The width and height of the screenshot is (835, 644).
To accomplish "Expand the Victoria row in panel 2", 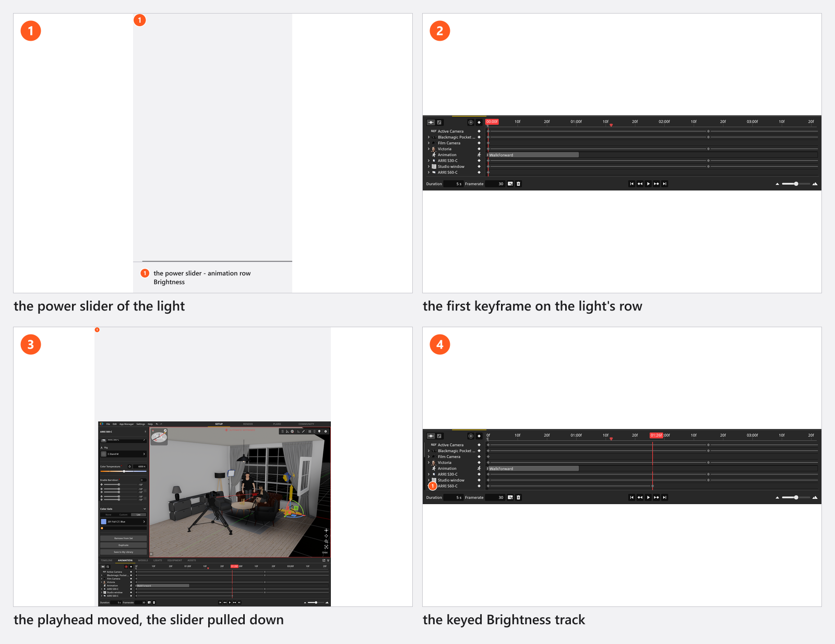I will (428, 149).
